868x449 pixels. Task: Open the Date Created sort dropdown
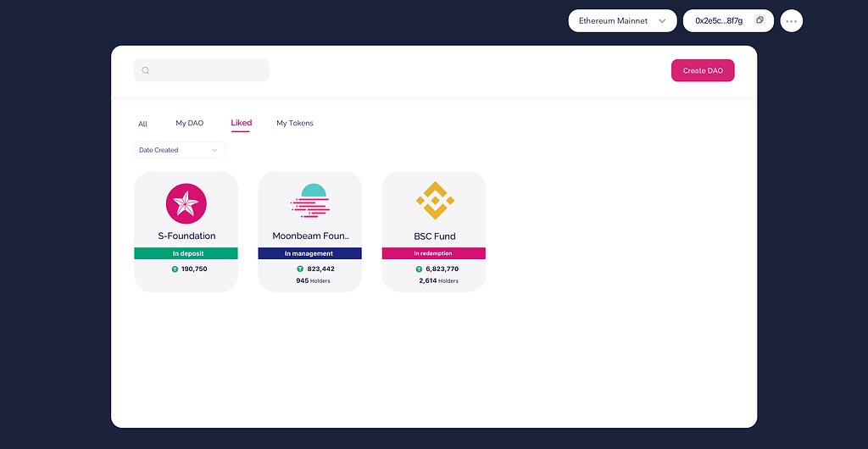180,150
